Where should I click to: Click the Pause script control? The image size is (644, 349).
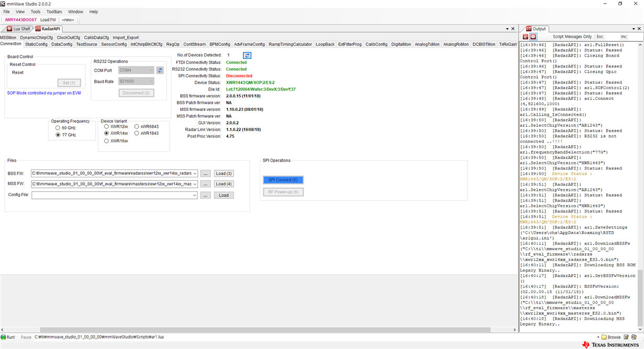[26, 337]
